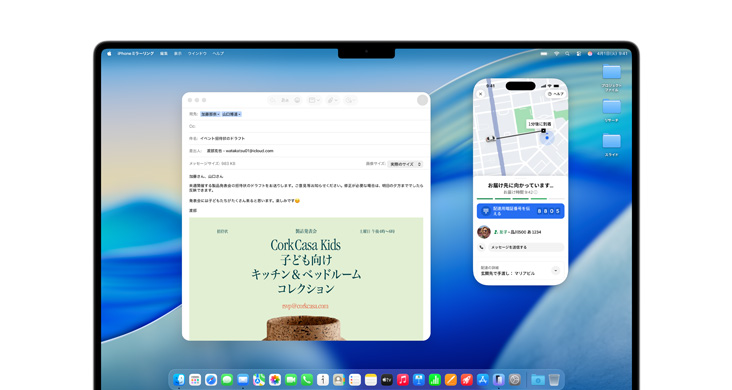Viewport: 732px width, 390px height.
Task: Click the text format button in mail toolbar
Action: (285, 100)
